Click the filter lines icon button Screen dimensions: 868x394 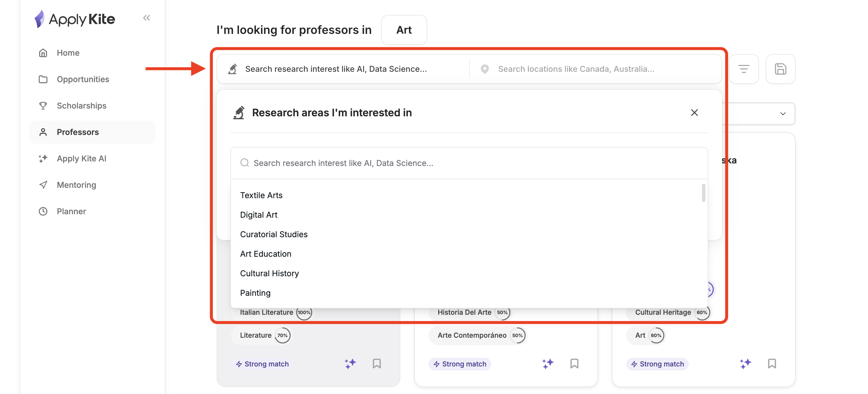pyautogui.click(x=743, y=69)
